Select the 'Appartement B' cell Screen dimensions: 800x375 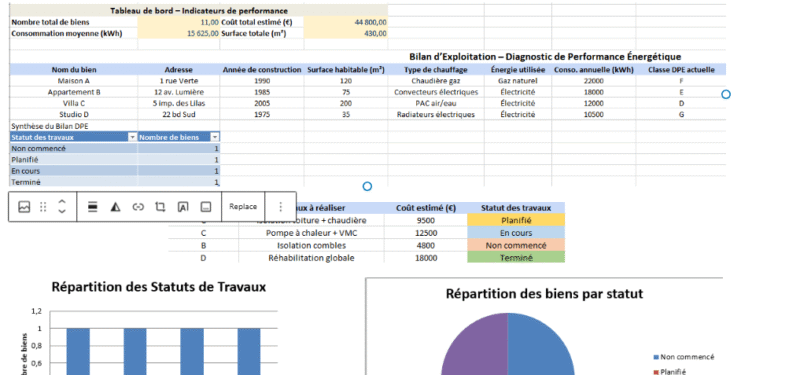(x=73, y=92)
